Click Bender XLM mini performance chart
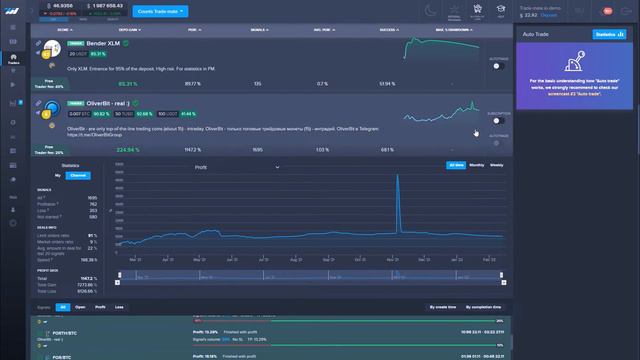The height and width of the screenshot is (360, 640). 441,48
